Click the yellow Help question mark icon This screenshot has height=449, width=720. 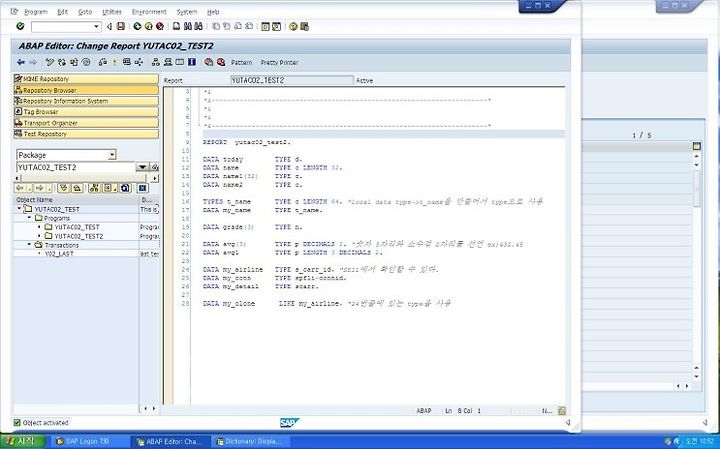[x=293, y=26]
